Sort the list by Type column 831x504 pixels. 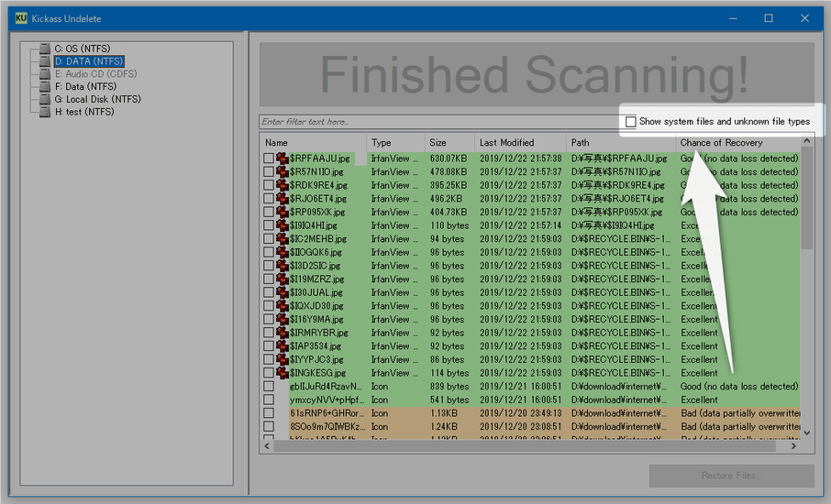point(395,143)
